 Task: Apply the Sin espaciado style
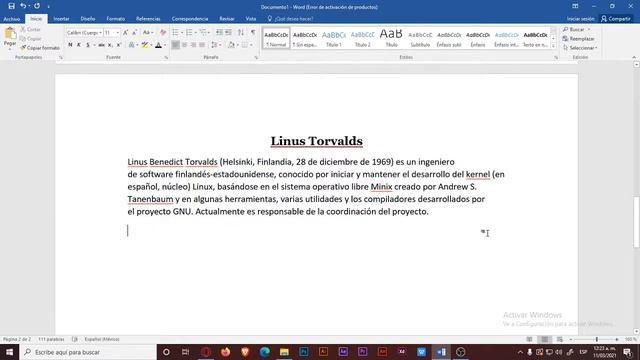point(305,38)
